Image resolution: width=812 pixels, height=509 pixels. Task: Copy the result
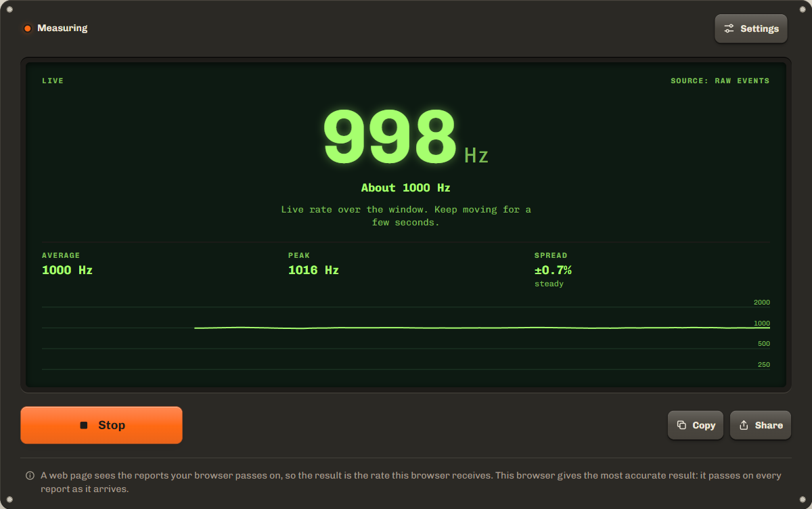[696, 425]
